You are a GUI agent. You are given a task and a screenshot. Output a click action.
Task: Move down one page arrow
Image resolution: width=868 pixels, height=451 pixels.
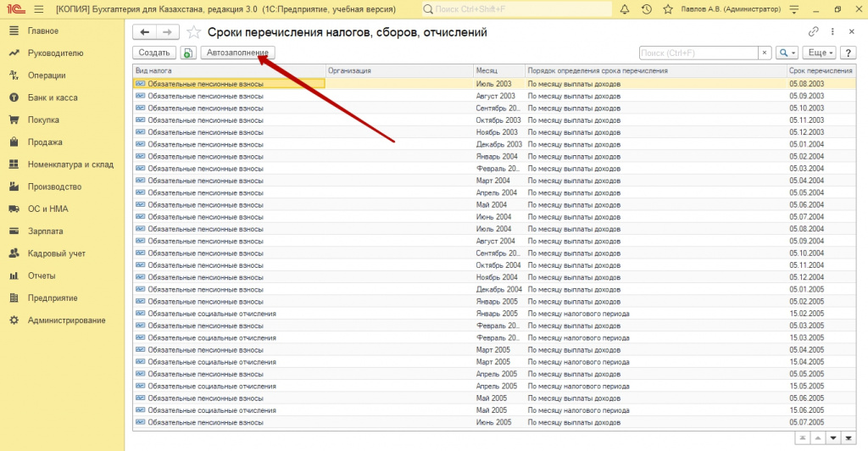833,438
